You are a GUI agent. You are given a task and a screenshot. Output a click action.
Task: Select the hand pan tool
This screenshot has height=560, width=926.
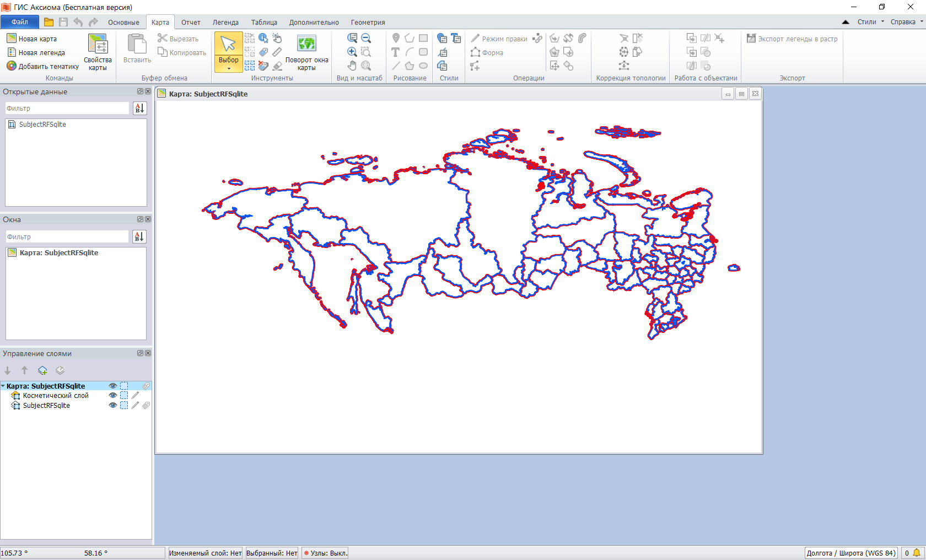pos(352,66)
